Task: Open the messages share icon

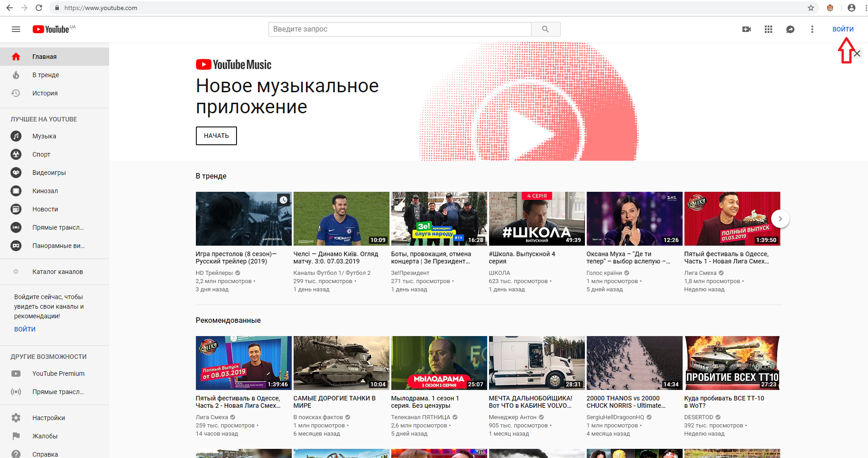Action: coord(790,29)
